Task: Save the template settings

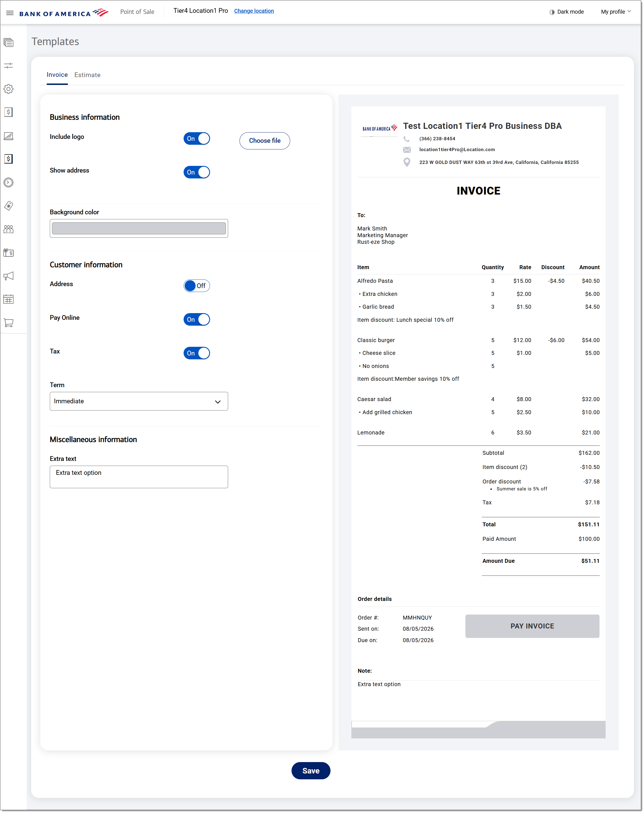Action: pos(311,771)
